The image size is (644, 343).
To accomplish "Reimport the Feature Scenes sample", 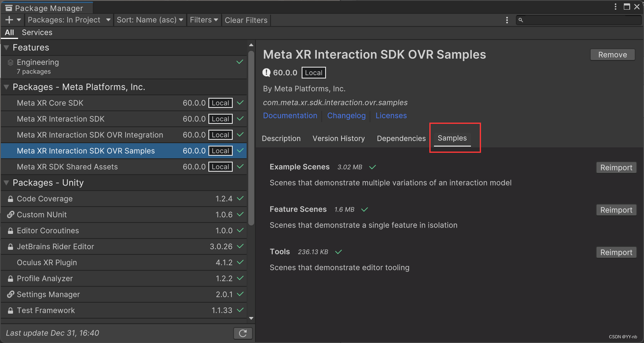I will click(x=616, y=210).
